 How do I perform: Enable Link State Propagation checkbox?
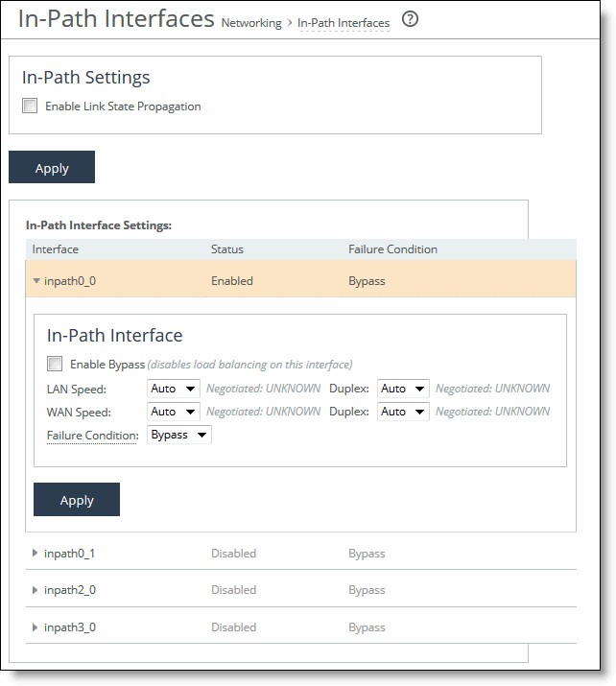[x=30, y=106]
